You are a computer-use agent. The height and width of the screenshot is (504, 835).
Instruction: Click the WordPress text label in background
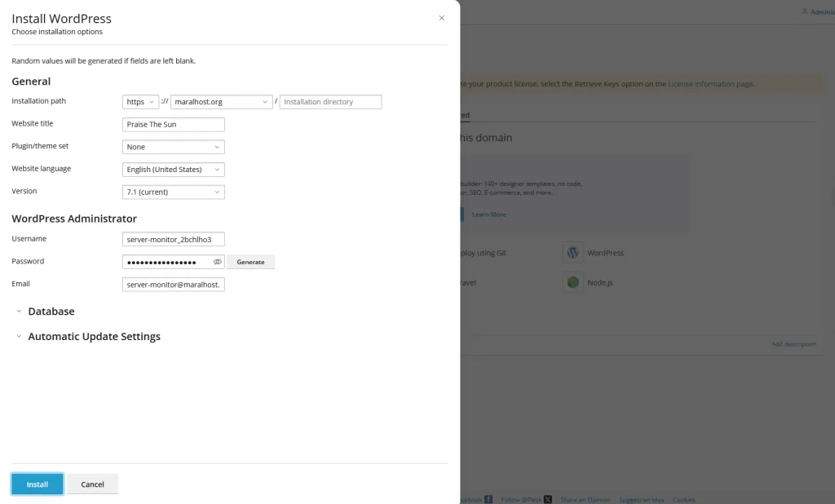point(606,253)
